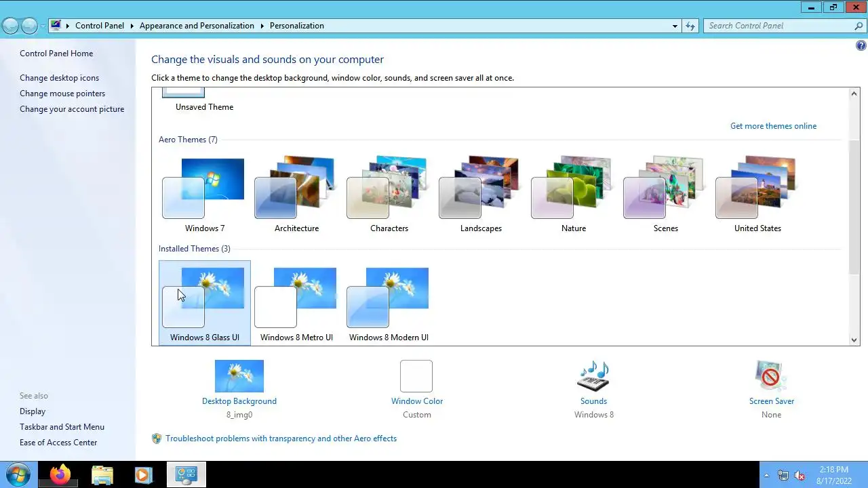
Task: Open Taskbar and Start Menu link
Action: tap(62, 427)
